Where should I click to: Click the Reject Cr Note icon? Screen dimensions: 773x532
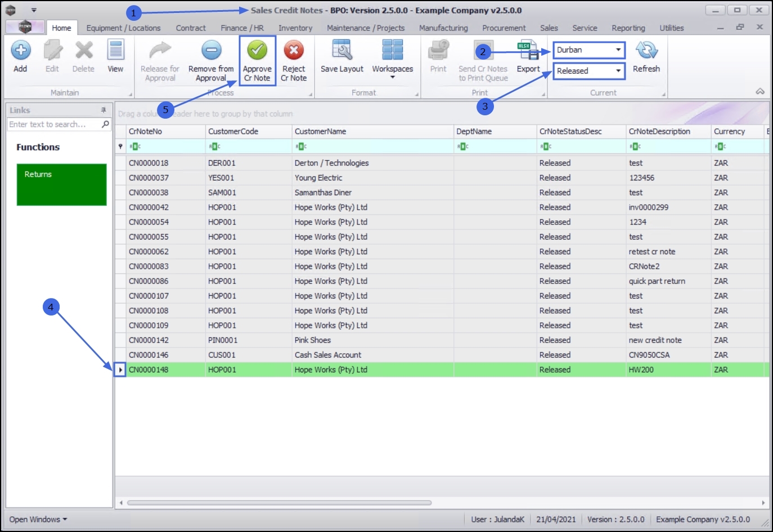click(294, 51)
